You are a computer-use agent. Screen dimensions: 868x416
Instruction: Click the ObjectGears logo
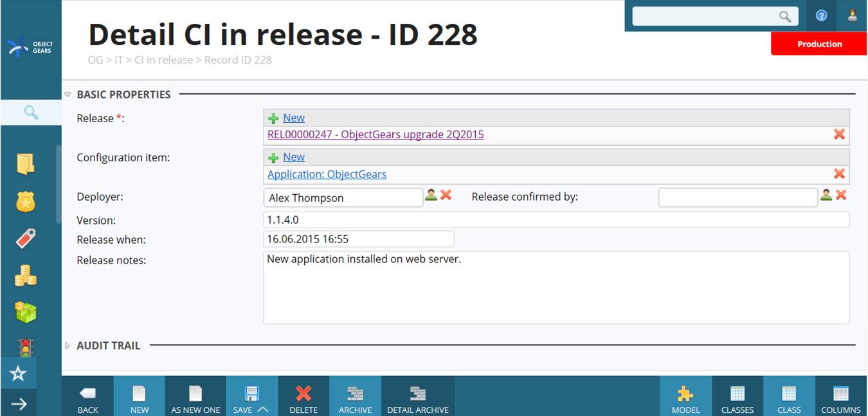pos(30,48)
